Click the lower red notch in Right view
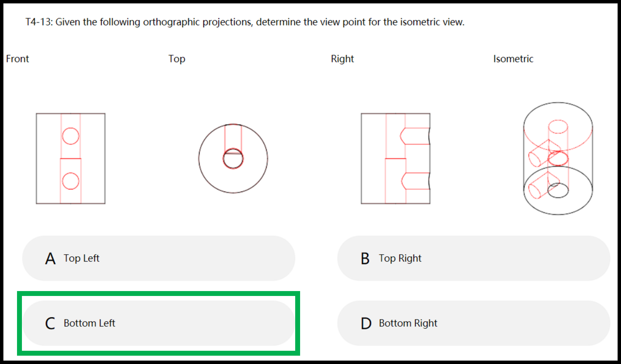 tap(415, 181)
